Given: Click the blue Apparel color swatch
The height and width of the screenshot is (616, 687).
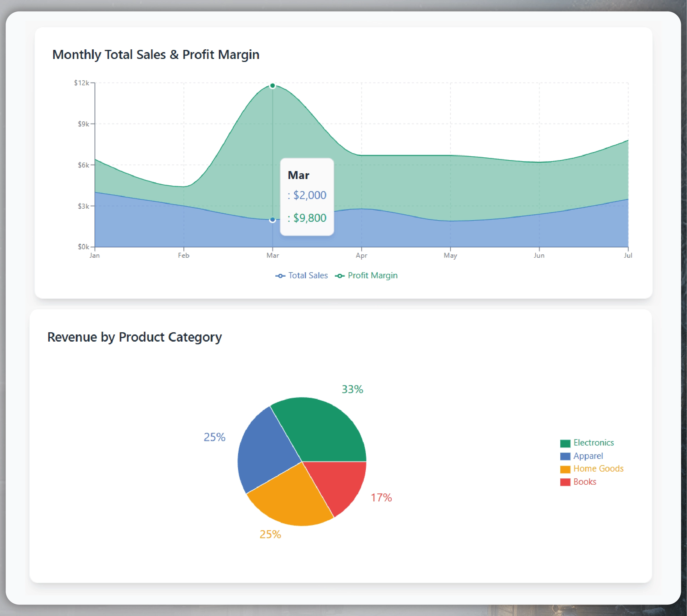Looking at the screenshot, I should (565, 456).
